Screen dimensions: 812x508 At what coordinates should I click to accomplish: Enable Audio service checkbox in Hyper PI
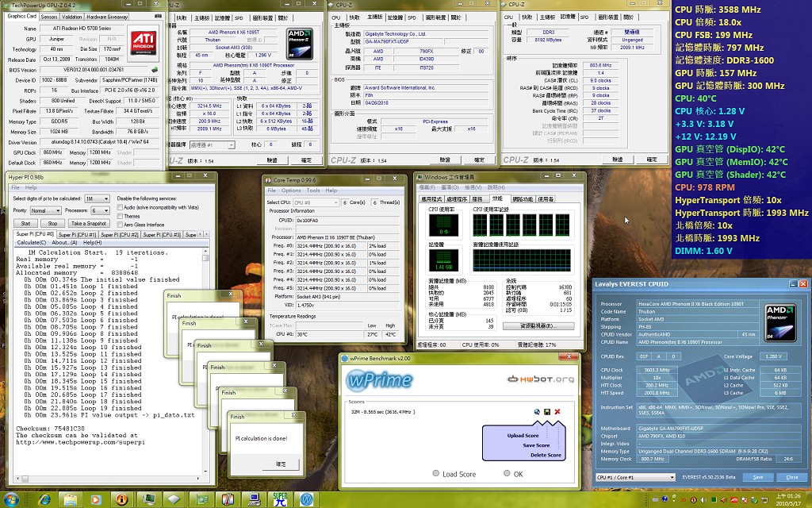pyautogui.click(x=120, y=207)
